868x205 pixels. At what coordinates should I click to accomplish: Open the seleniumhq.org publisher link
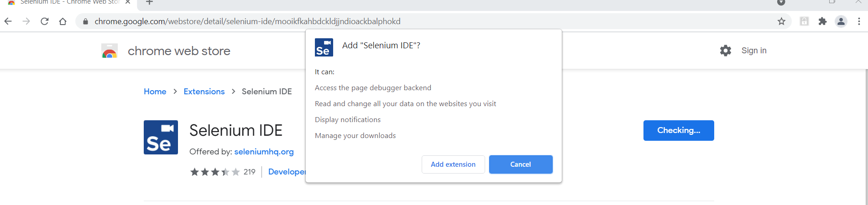(264, 152)
